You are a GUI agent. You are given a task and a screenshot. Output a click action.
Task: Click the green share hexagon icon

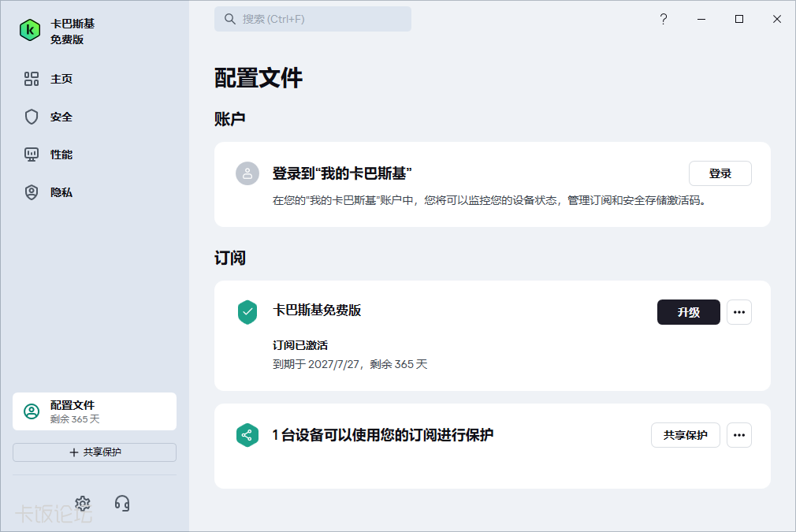coord(247,435)
